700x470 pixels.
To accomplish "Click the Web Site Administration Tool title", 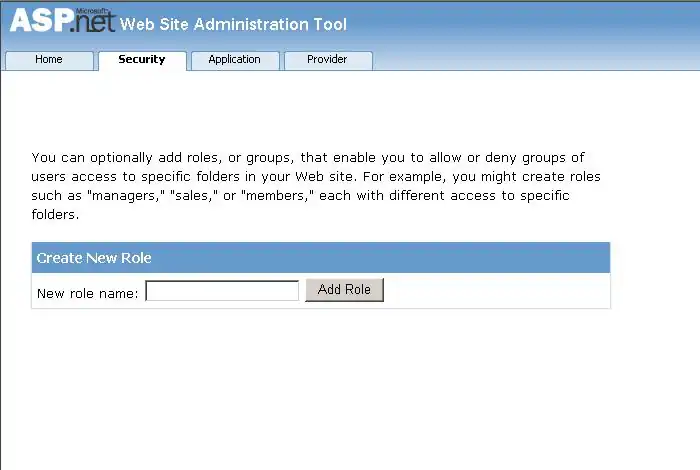I will [234, 25].
